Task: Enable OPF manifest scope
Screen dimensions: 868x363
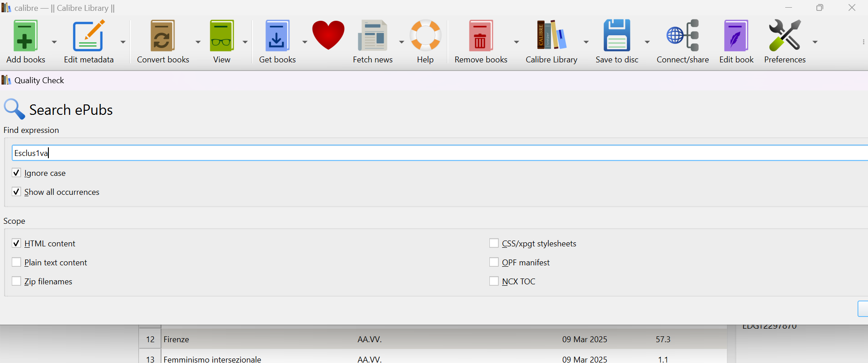Action: pyautogui.click(x=494, y=262)
